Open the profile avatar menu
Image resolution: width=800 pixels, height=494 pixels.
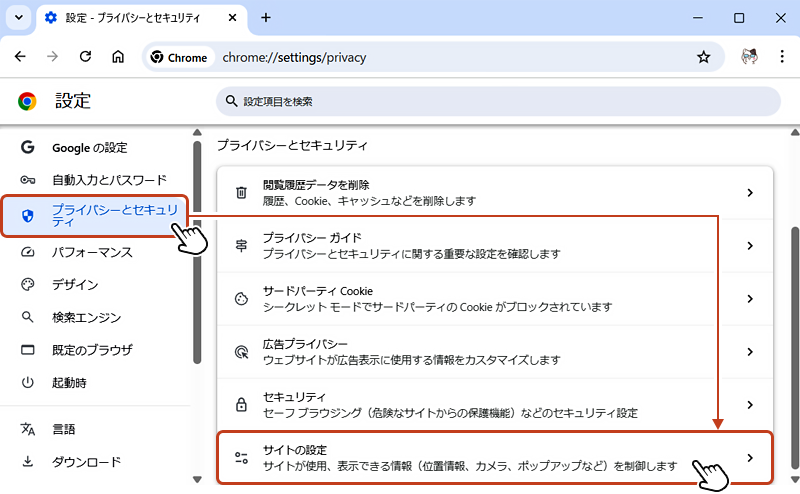click(749, 57)
